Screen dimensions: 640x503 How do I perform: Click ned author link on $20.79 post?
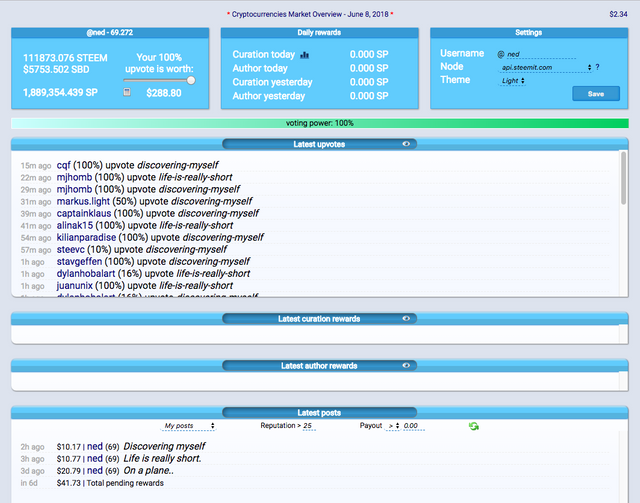(x=95, y=470)
